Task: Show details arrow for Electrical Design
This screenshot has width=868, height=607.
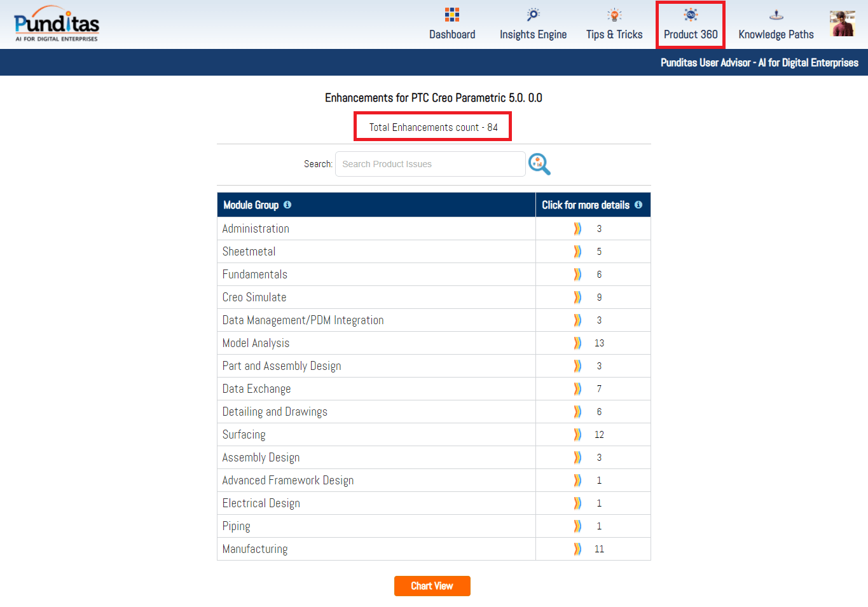Action: [577, 503]
